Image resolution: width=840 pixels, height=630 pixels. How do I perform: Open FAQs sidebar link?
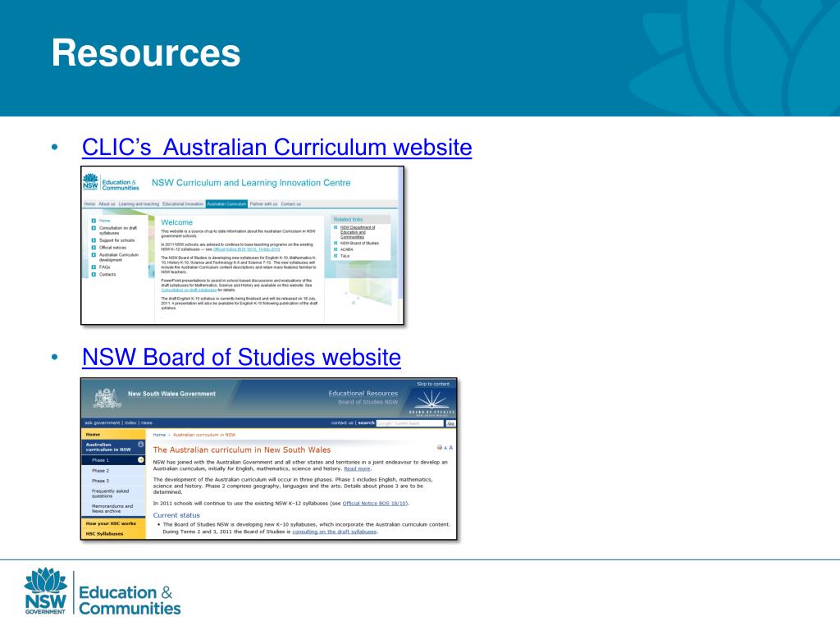[104, 267]
